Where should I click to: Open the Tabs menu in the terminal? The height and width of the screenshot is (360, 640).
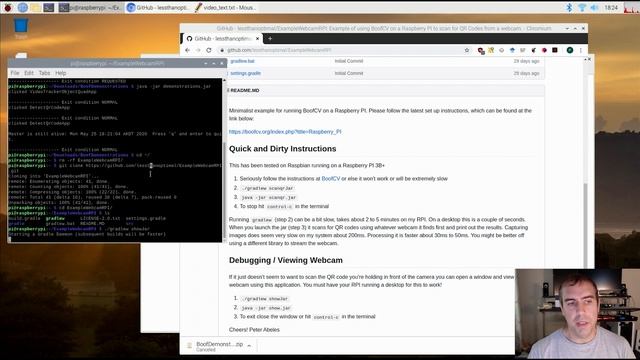[x=44, y=73]
